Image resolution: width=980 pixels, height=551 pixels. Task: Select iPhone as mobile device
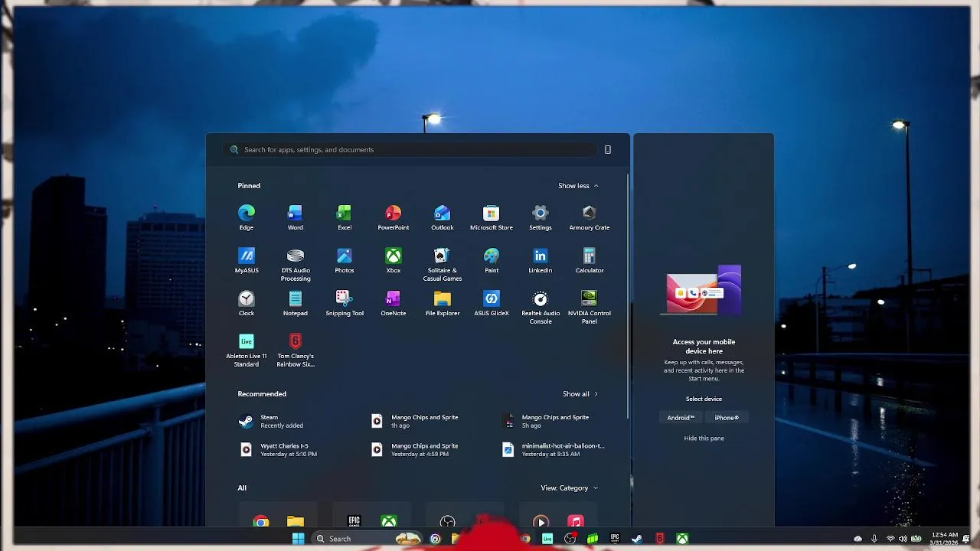(727, 418)
